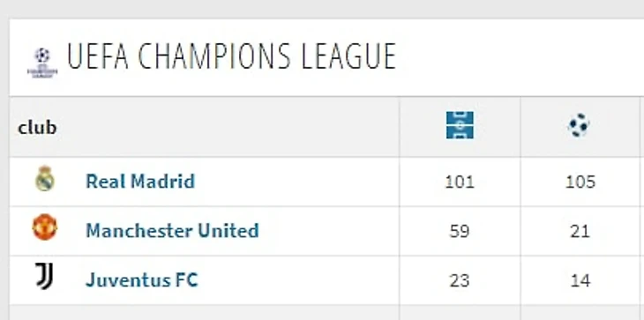Select Real Madrid goals value 105
644x320 pixels.
click(x=580, y=182)
